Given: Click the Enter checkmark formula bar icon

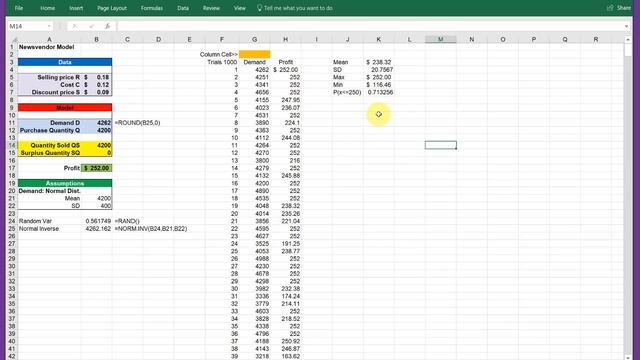Looking at the screenshot, I should [x=91, y=26].
